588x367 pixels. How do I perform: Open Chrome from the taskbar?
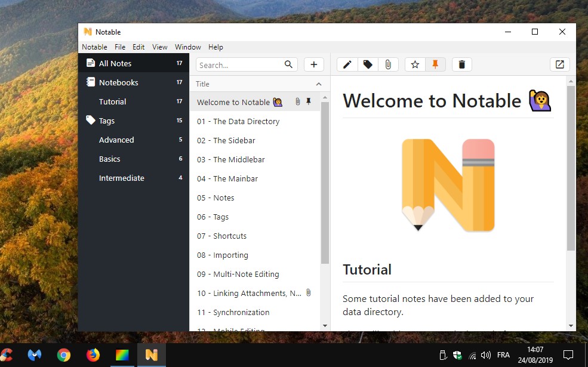coord(64,354)
